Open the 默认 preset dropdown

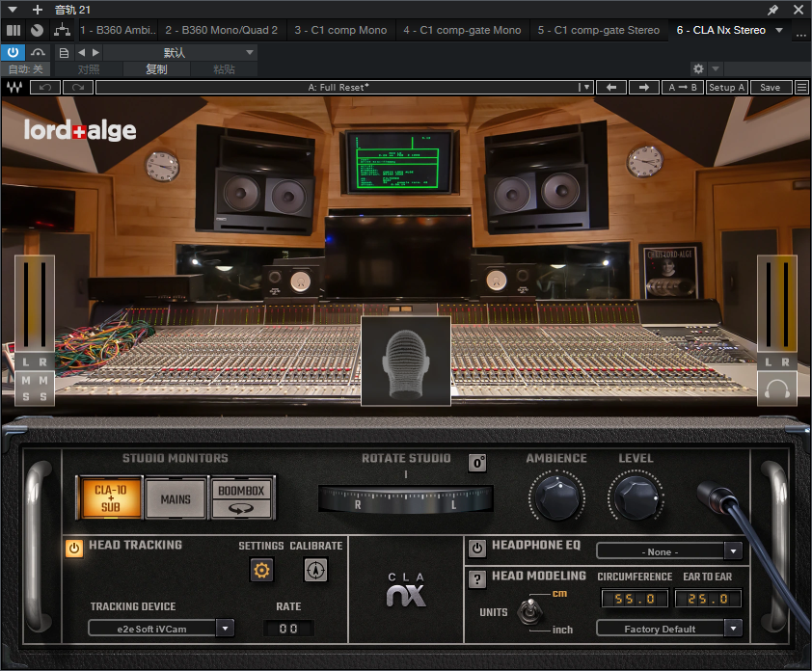pyautogui.click(x=179, y=52)
